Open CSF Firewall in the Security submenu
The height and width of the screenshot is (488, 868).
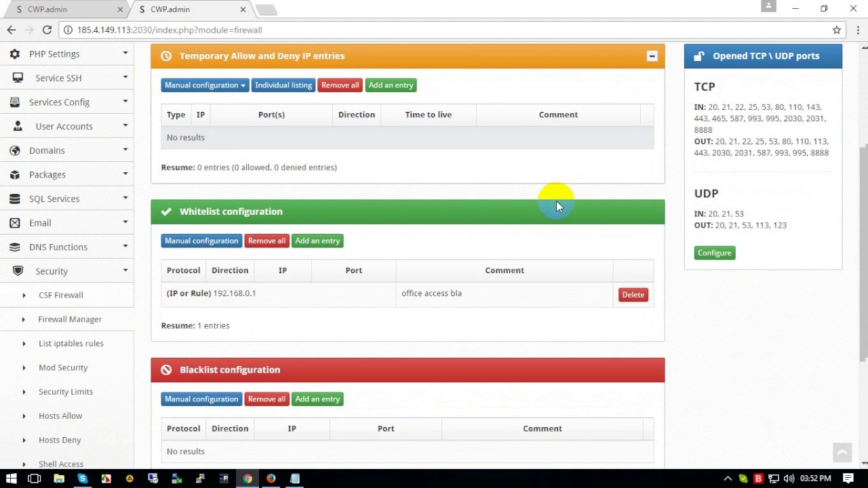point(61,296)
